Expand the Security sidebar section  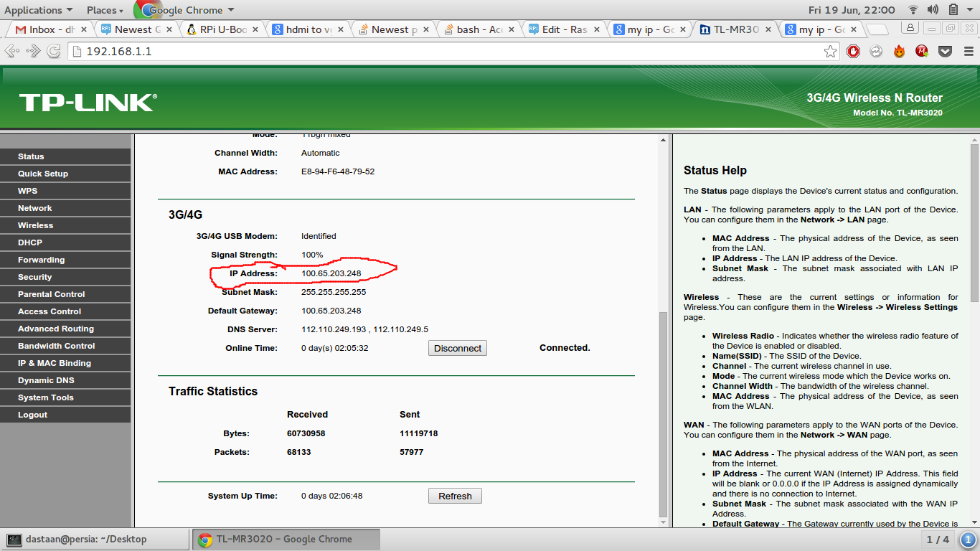(x=65, y=277)
